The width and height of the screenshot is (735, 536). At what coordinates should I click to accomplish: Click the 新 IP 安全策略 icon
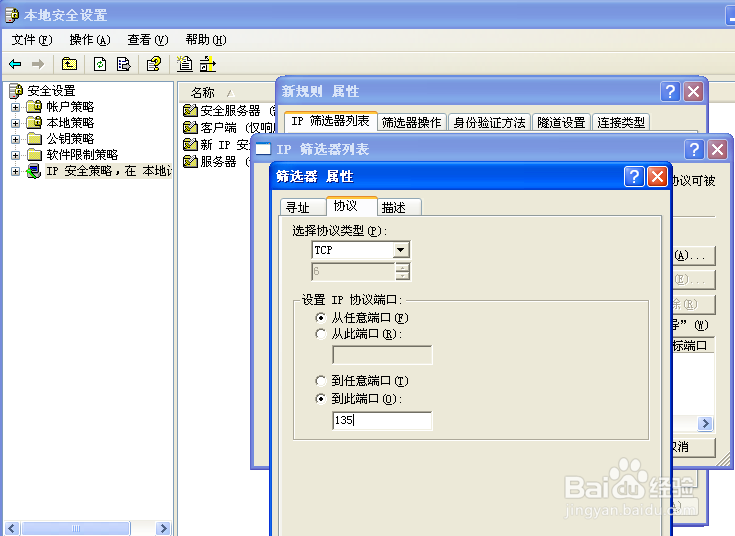190,144
